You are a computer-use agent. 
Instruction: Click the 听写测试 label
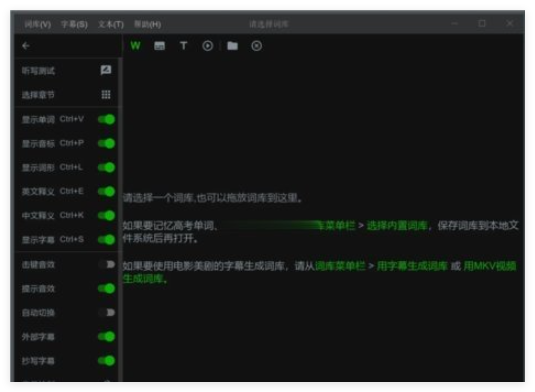tap(38, 71)
